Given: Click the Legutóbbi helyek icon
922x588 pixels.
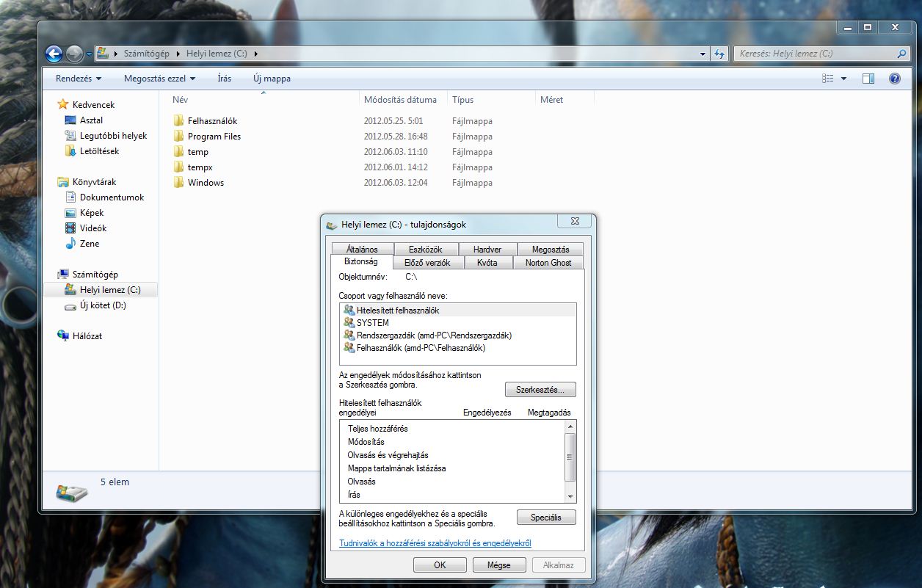Looking at the screenshot, I should coord(70,136).
